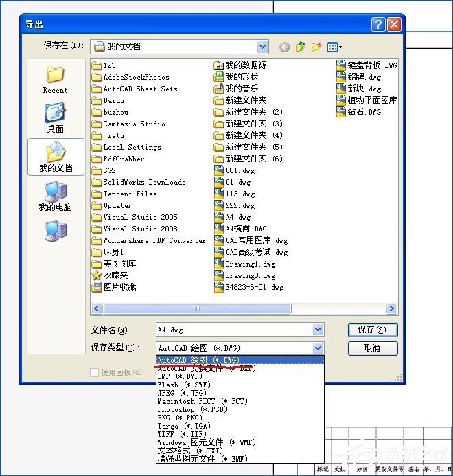Open the network places icon below 我的电脑
The image size is (453, 476).
point(55,231)
